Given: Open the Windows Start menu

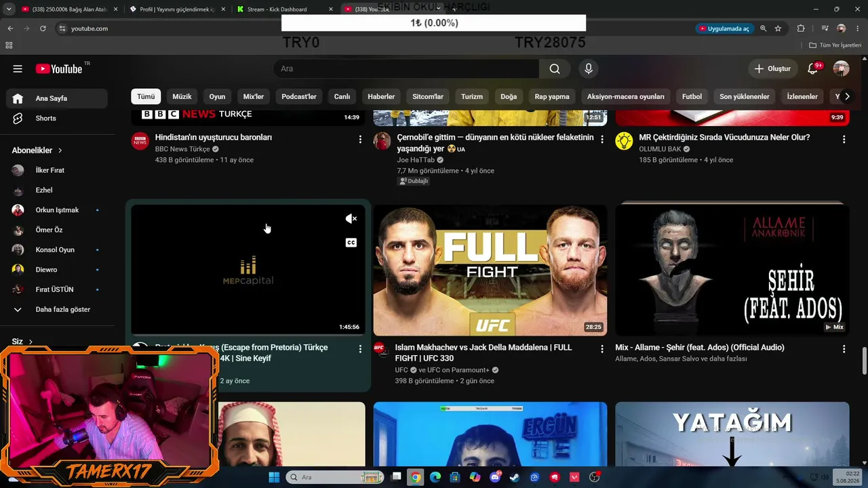Looking at the screenshot, I should click(274, 477).
